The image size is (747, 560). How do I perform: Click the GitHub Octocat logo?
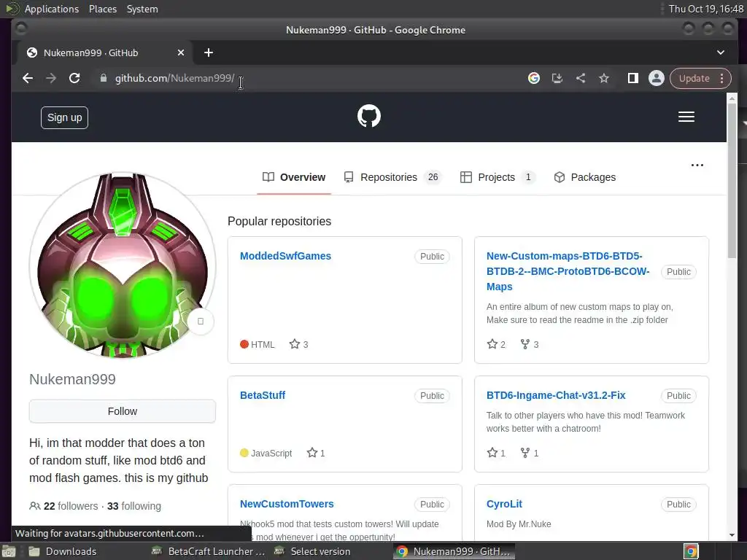pyautogui.click(x=368, y=116)
